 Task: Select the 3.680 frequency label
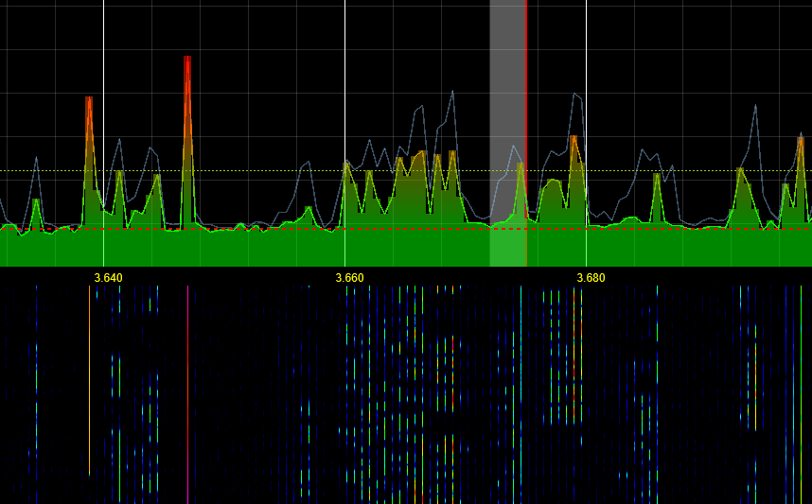point(591,278)
